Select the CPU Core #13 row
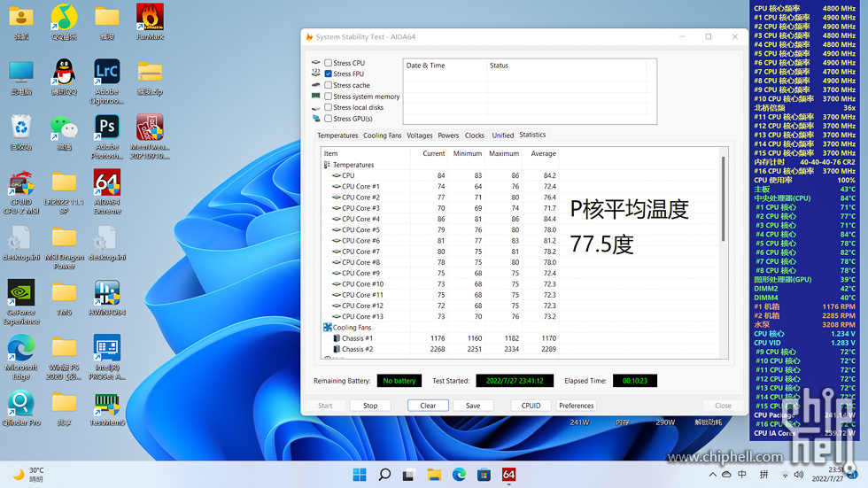Viewport: 868px width, 488px height. point(441,316)
